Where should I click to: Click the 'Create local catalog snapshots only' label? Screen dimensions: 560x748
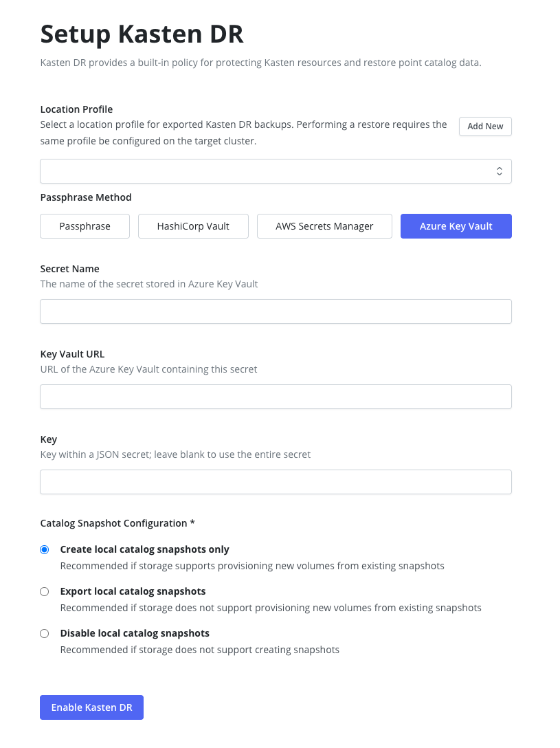(144, 549)
